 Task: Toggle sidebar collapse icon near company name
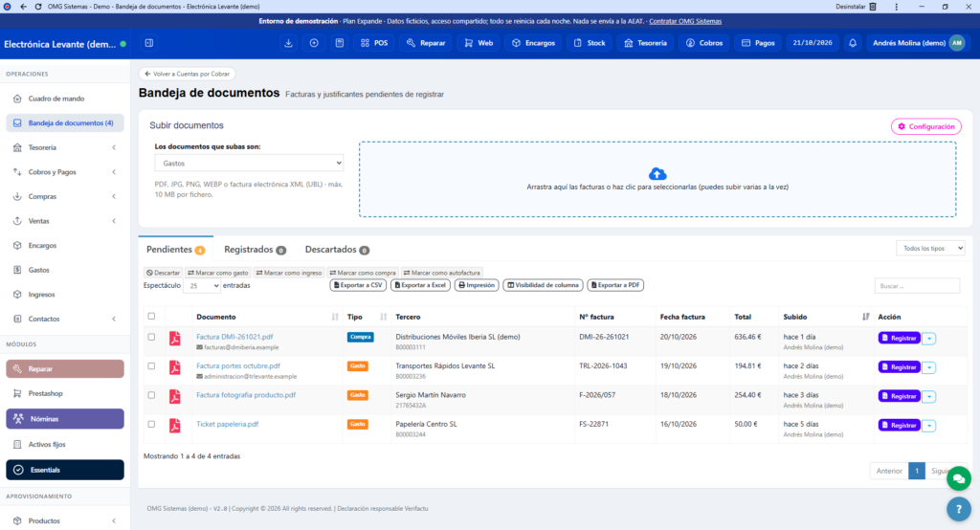(149, 43)
